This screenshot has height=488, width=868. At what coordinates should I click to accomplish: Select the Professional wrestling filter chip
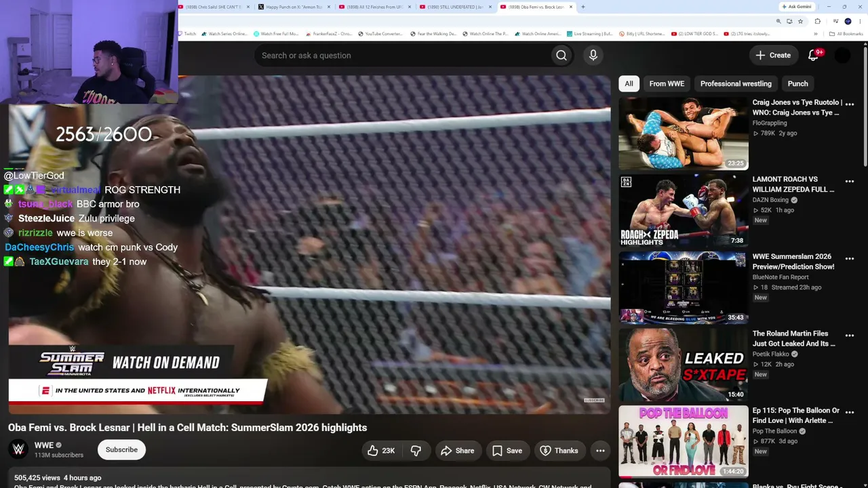[x=736, y=83]
